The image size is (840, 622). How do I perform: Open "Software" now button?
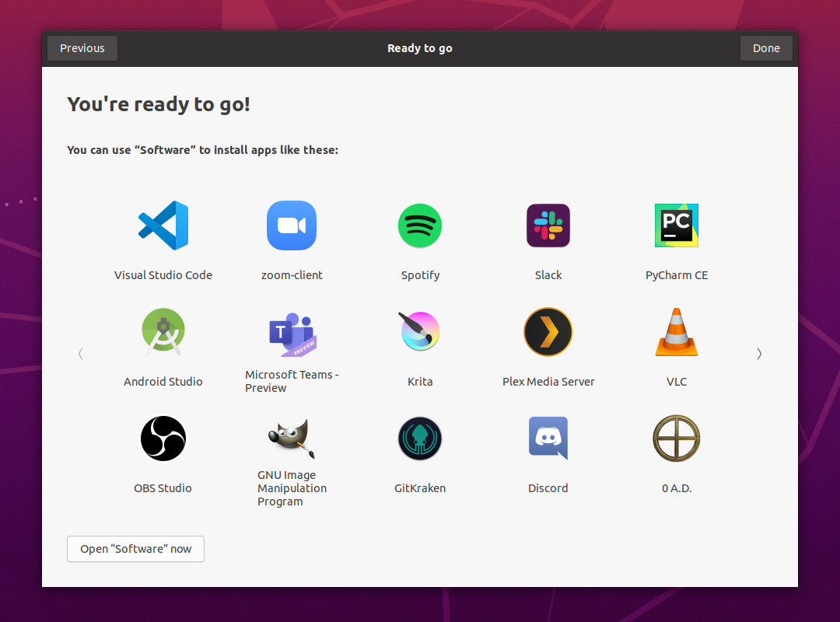coord(135,549)
